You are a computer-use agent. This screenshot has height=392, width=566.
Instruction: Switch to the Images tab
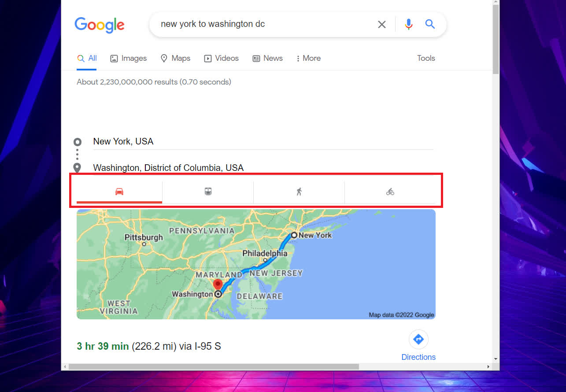coord(128,58)
